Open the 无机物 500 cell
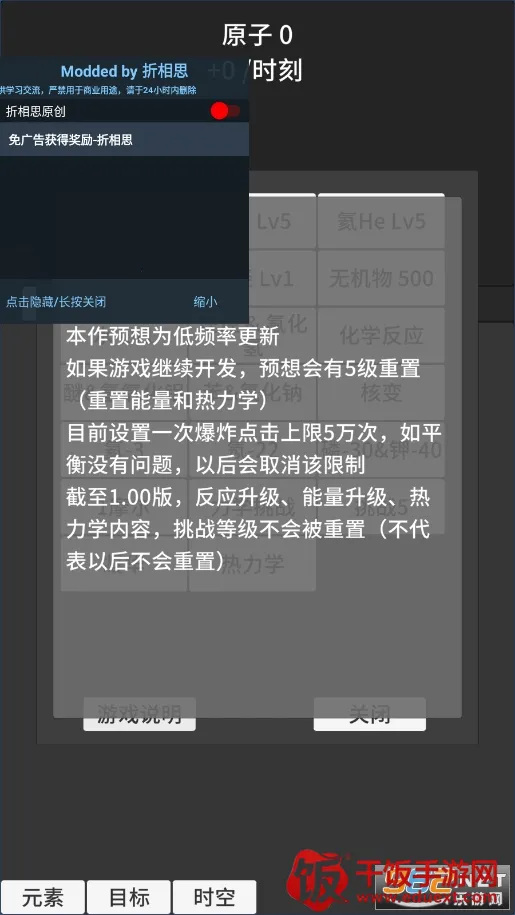 [381, 278]
